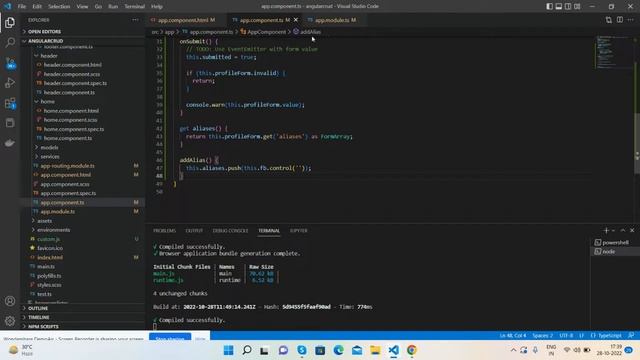640x360 pixels.
Task: Open Customize Layout icon in title bar
Action: [x=577, y=6]
